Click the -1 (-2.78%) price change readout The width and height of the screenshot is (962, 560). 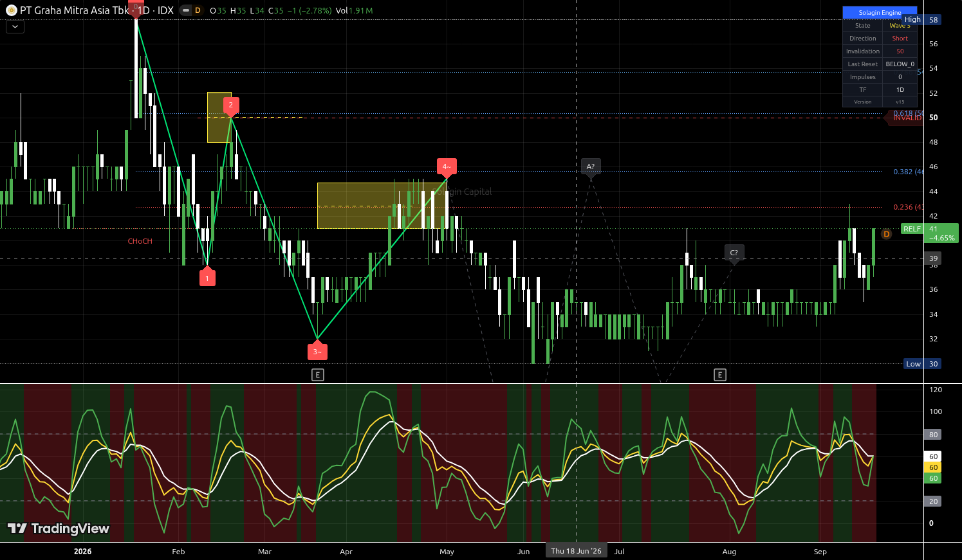pyautogui.click(x=309, y=10)
